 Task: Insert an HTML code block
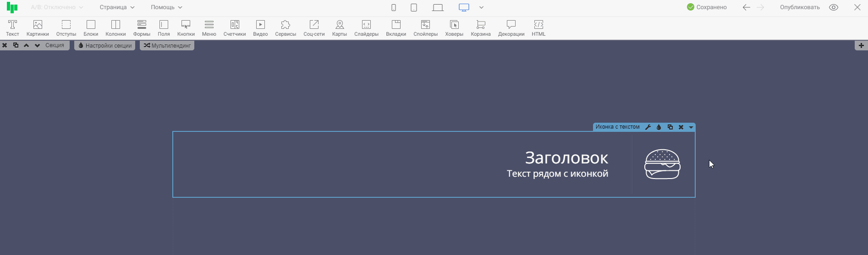click(x=538, y=28)
